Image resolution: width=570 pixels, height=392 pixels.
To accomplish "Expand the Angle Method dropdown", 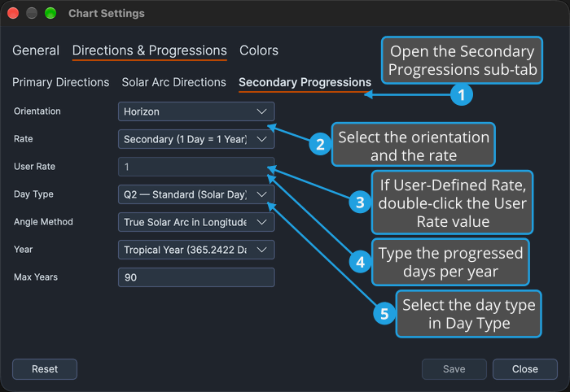I will (x=196, y=222).
